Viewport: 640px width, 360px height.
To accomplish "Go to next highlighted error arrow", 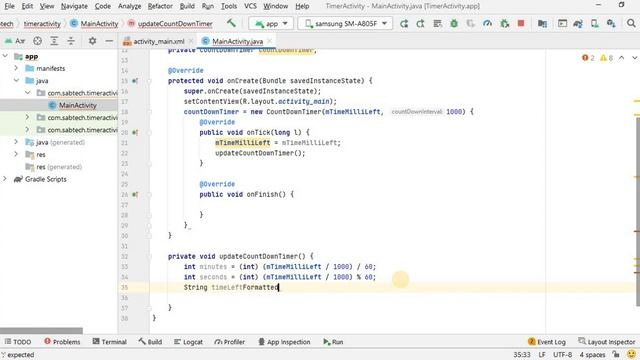I will 635,58.
